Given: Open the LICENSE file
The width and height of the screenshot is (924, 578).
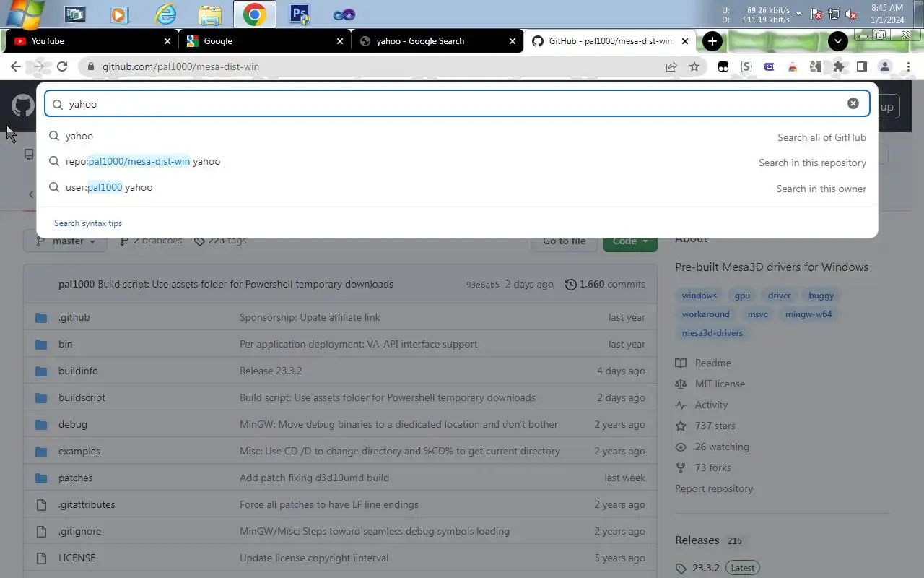Looking at the screenshot, I should 77,558.
